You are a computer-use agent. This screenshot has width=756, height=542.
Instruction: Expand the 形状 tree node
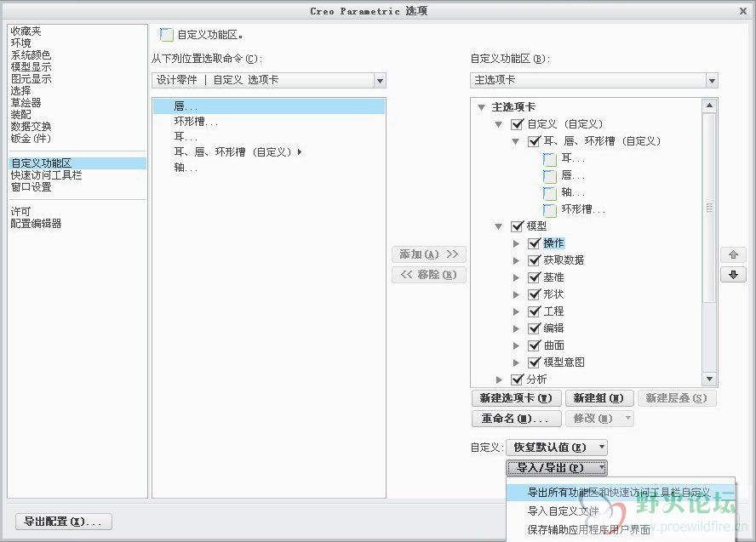coord(516,294)
